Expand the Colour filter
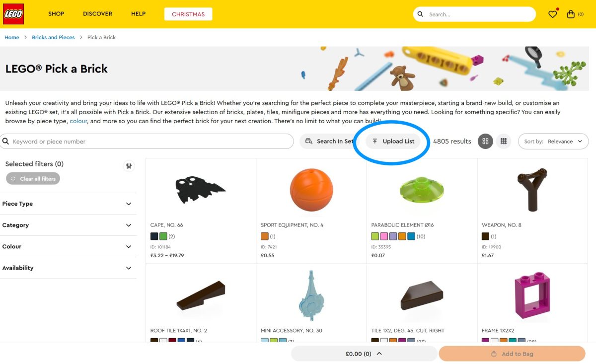The image size is (596, 364). [68, 246]
